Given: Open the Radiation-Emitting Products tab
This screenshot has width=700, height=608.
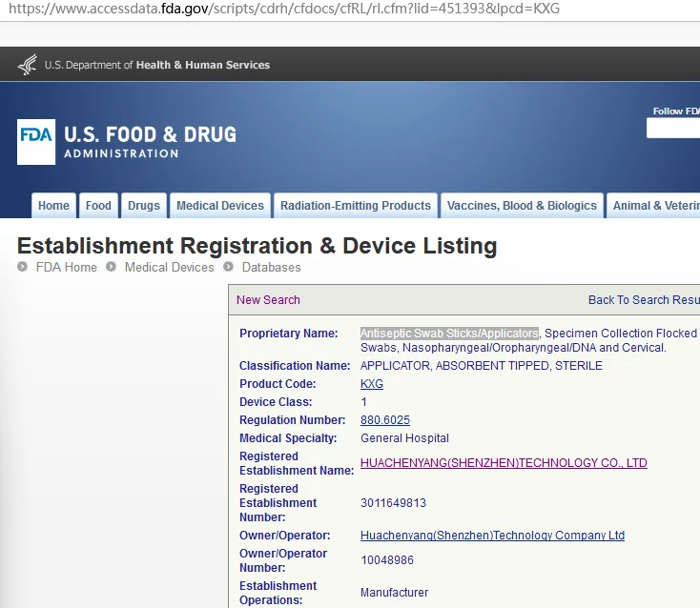Looking at the screenshot, I should pos(356,206).
